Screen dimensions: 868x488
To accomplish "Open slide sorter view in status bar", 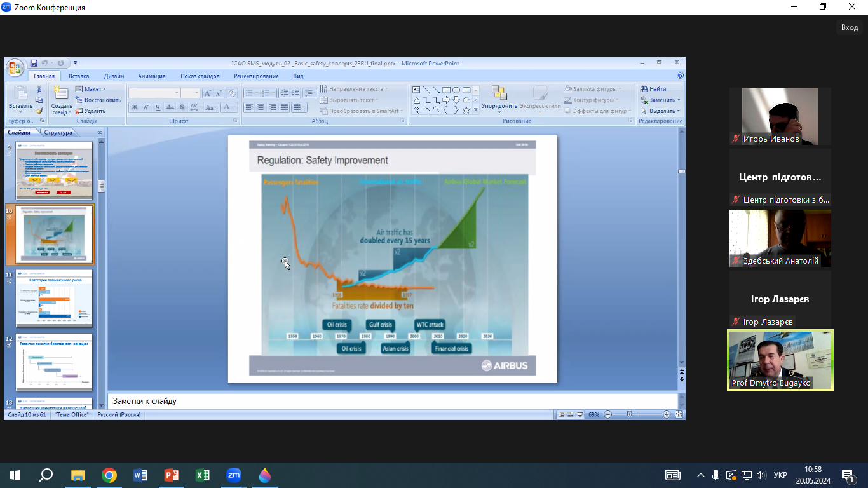I will [x=571, y=414].
